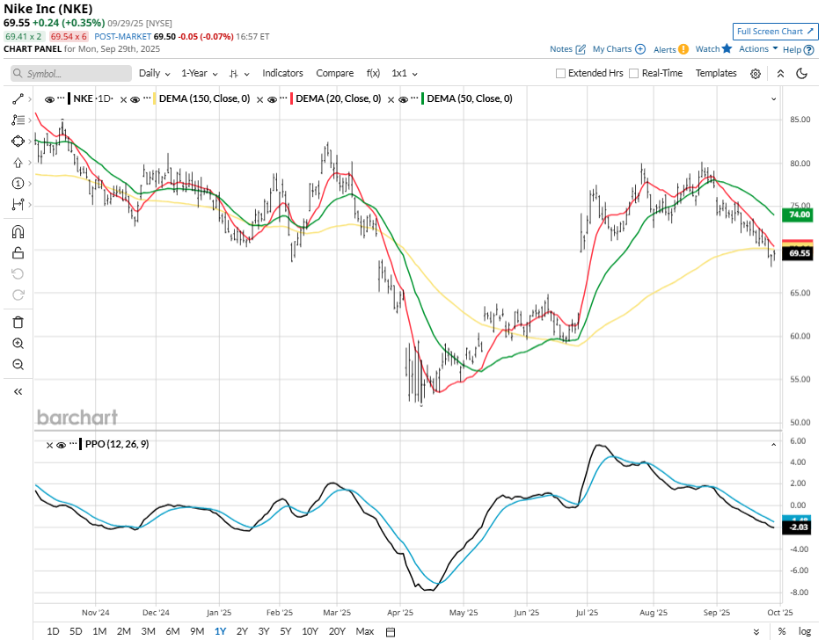Toggle visibility of PPO indicator
Screen dimensions: 840x640
61,445
